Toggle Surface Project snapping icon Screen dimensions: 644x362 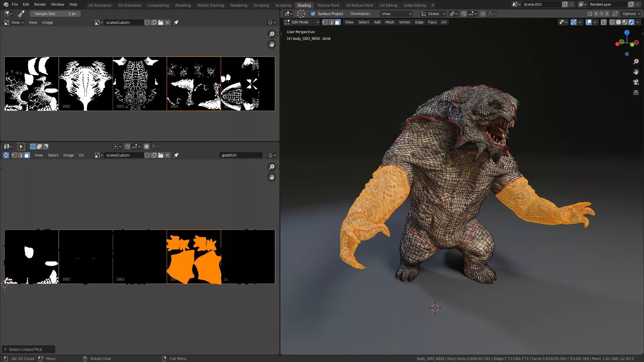click(313, 13)
